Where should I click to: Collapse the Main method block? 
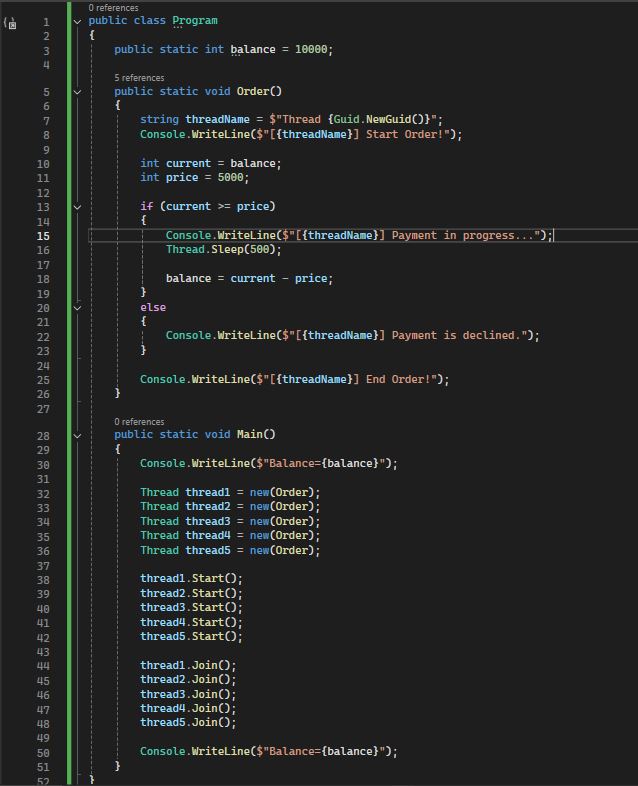pos(77,435)
